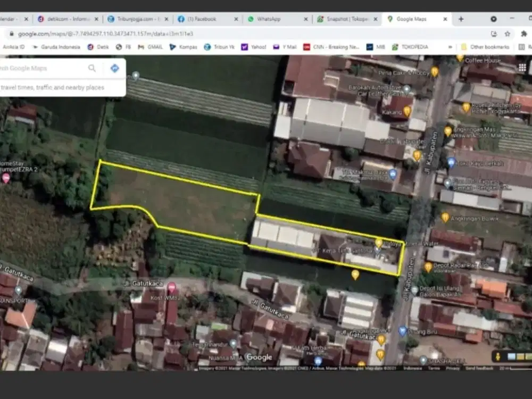Open the Google Maps directions icon
This screenshot has width=532, height=399.
(115, 68)
